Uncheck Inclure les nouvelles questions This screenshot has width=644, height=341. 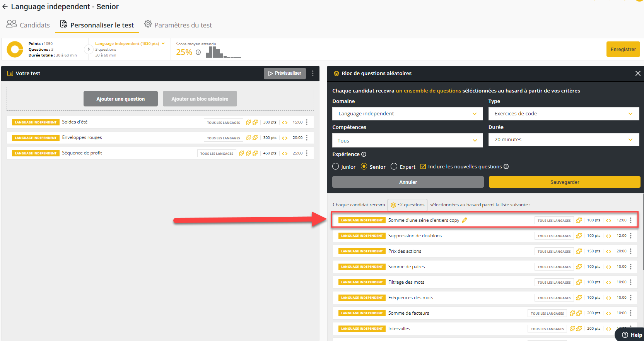pos(423,166)
